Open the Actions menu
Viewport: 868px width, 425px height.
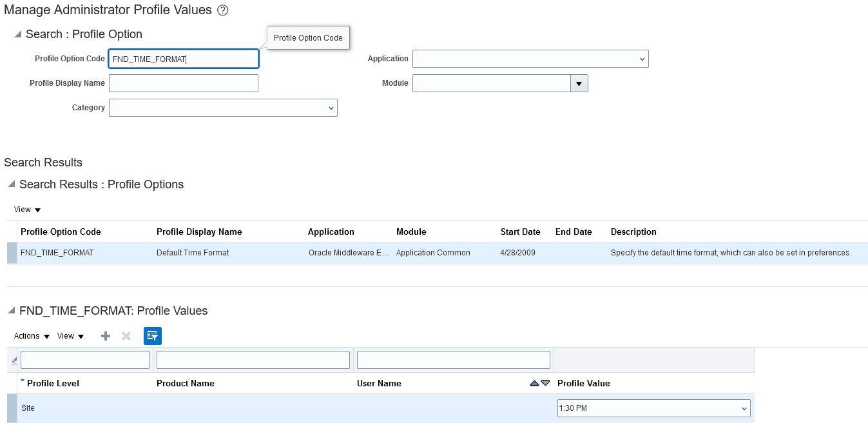(x=32, y=336)
